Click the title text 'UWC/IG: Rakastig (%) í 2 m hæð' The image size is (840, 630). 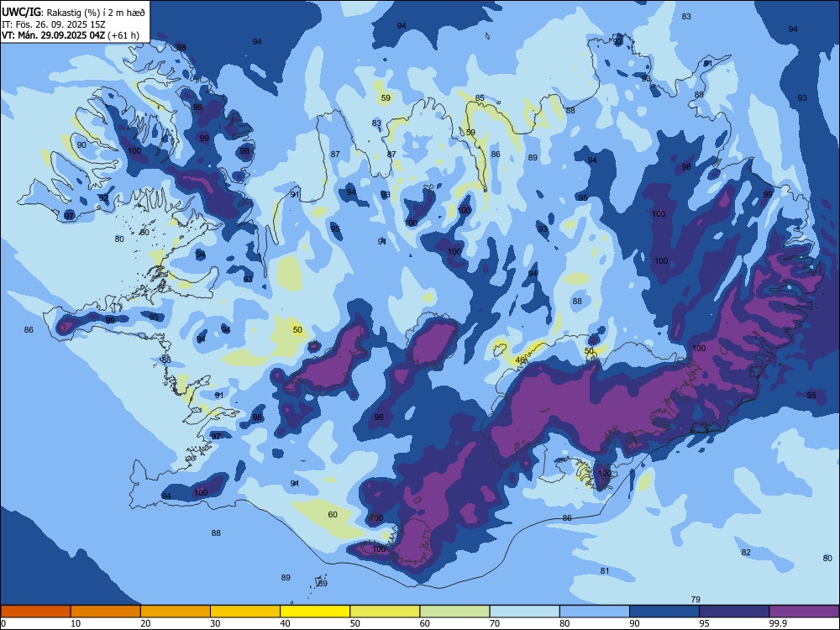tap(73, 12)
